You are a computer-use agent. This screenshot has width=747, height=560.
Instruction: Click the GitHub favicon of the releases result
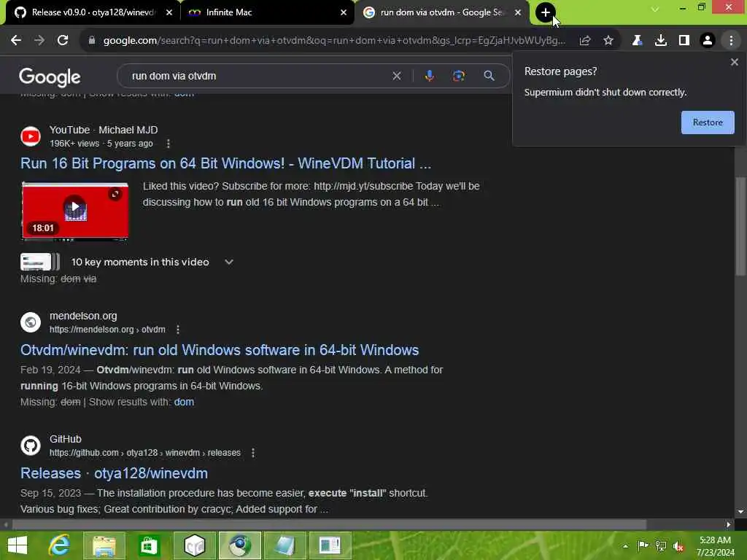tap(31, 446)
